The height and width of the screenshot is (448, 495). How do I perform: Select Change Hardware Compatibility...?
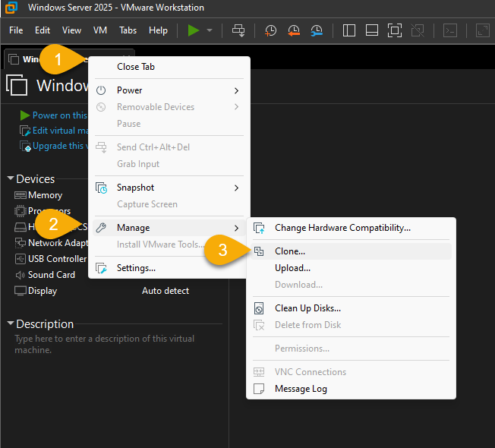point(351,228)
